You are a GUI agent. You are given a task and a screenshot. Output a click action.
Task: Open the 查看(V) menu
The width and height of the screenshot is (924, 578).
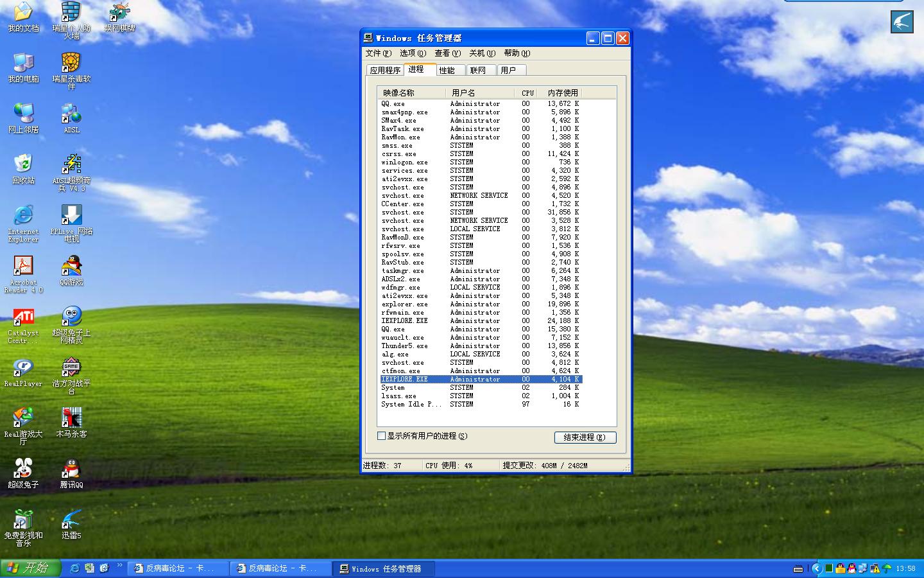pos(447,53)
